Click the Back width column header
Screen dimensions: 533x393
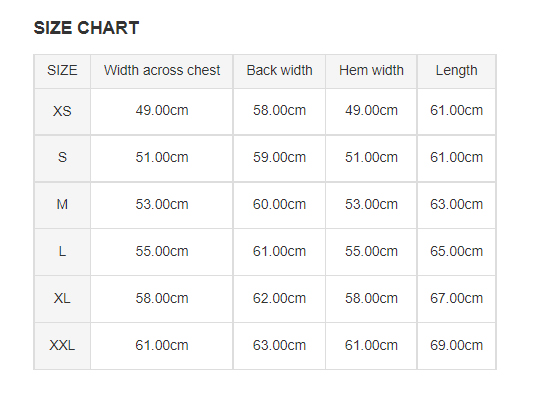click(x=279, y=71)
